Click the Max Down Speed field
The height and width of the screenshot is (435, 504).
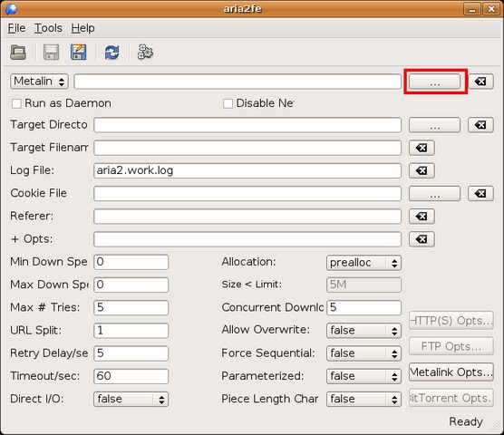pos(131,285)
